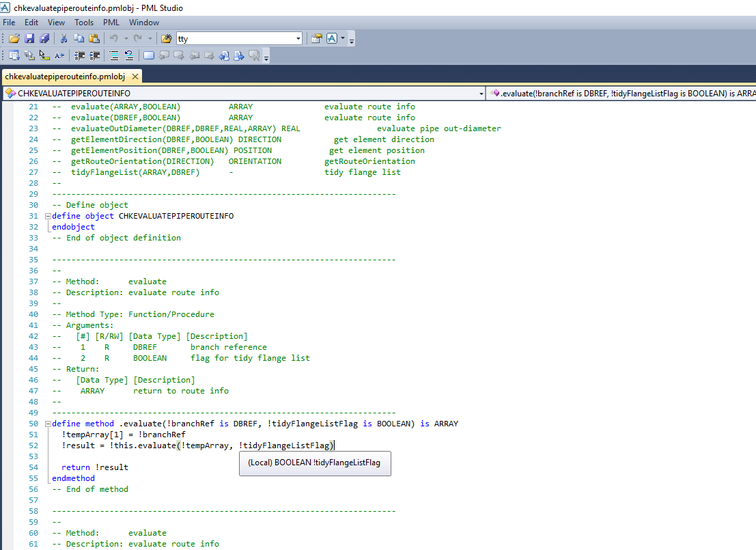Click the Redo arrow icon
Screen dimensions: 756x550
coord(138,38)
